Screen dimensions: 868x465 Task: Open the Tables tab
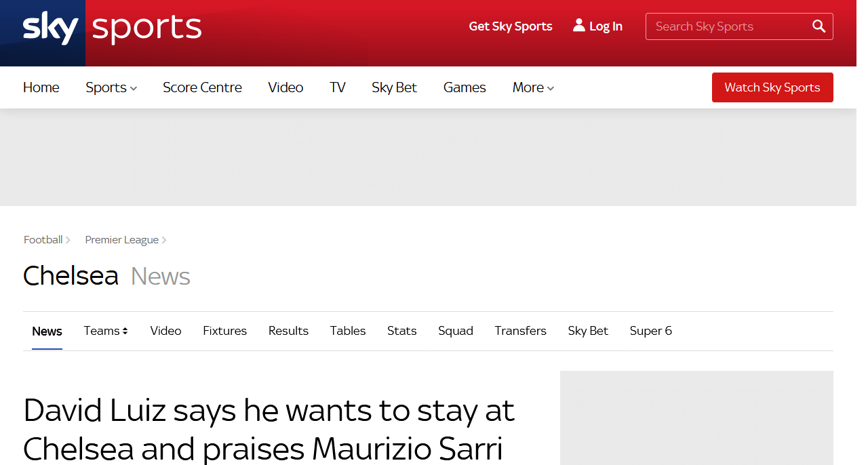click(348, 331)
